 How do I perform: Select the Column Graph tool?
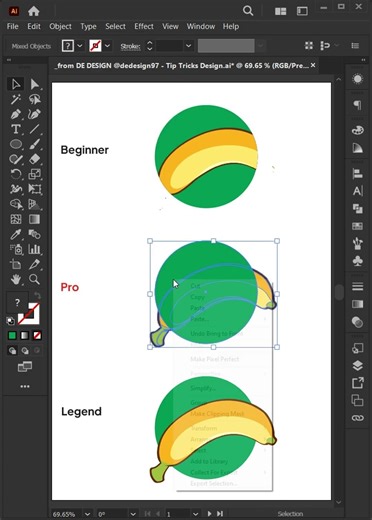click(34, 249)
